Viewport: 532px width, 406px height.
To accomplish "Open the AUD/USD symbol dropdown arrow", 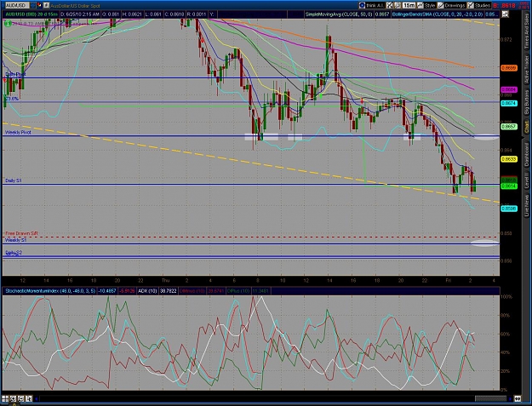I will click(x=32, y=5).
